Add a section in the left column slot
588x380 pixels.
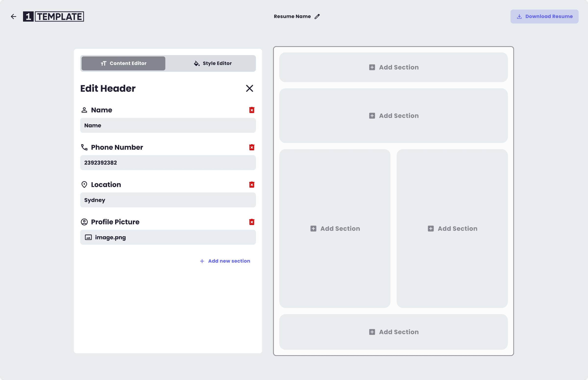pyautogui.click(x=335, y=228)
